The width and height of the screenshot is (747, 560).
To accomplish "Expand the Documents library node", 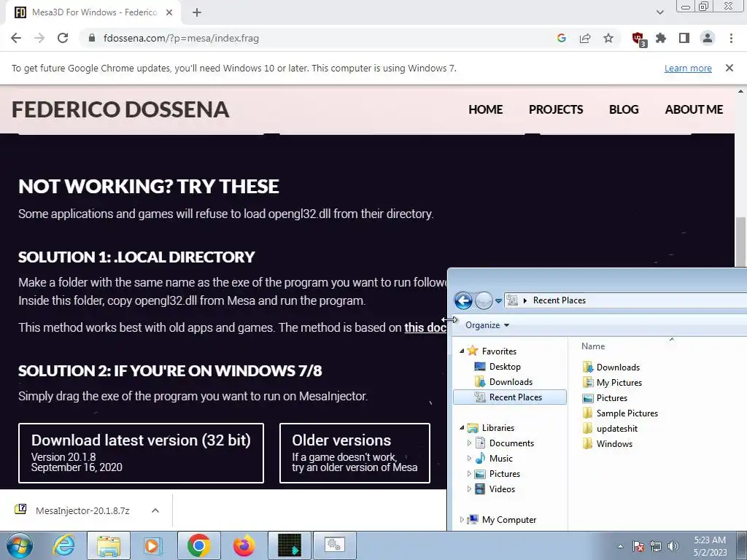I will (x=469, y=443).
